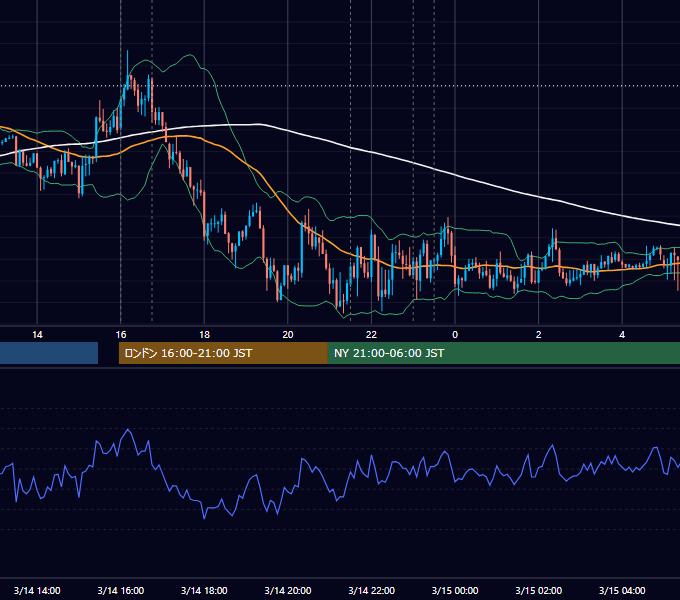
Task: Select the 3/14 20:00 time label
Action: tap(288, 590)
